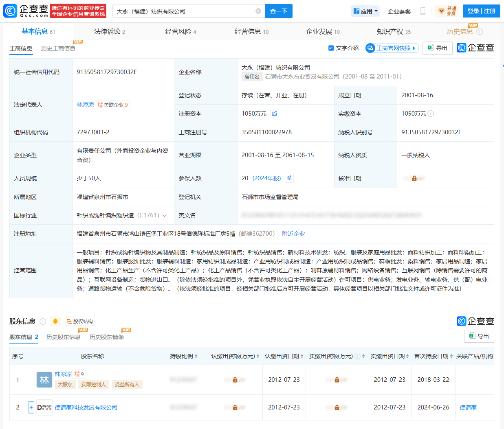Viewport: 504px width, 429px height.
Task: Switch to 法律诉讼 tab
Action: 109,31
